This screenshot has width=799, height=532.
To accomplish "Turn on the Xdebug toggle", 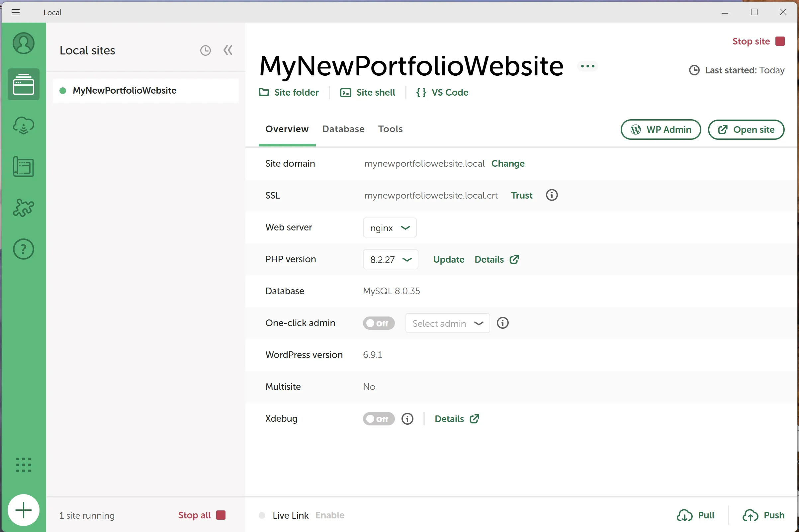I will click(378, 419).
